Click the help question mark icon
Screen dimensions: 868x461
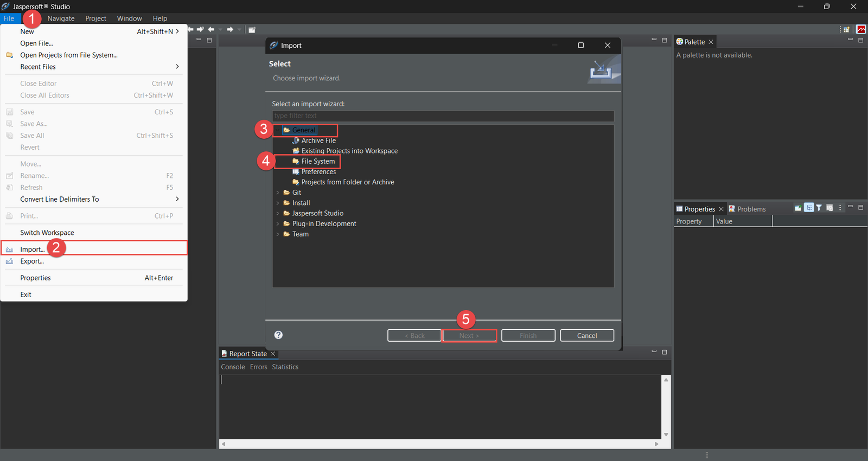point(278,335)
